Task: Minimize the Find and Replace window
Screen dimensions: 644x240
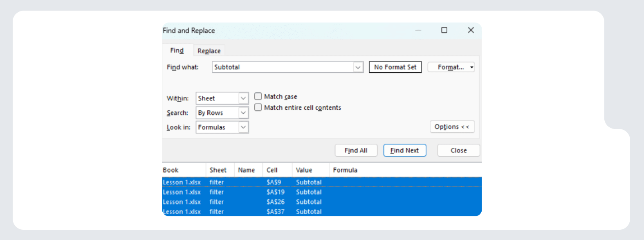Action: (418, 30)
